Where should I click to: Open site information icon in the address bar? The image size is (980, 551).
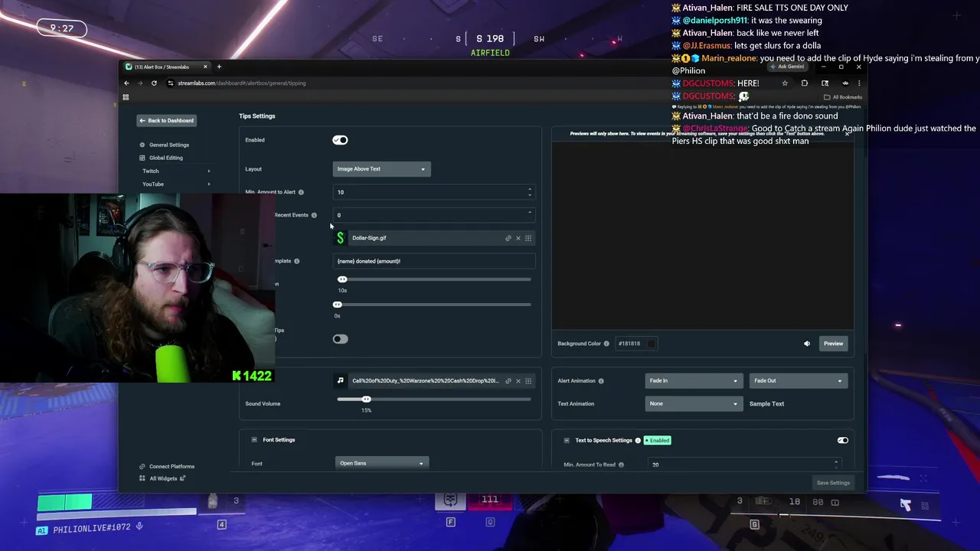tap(171, 83)
